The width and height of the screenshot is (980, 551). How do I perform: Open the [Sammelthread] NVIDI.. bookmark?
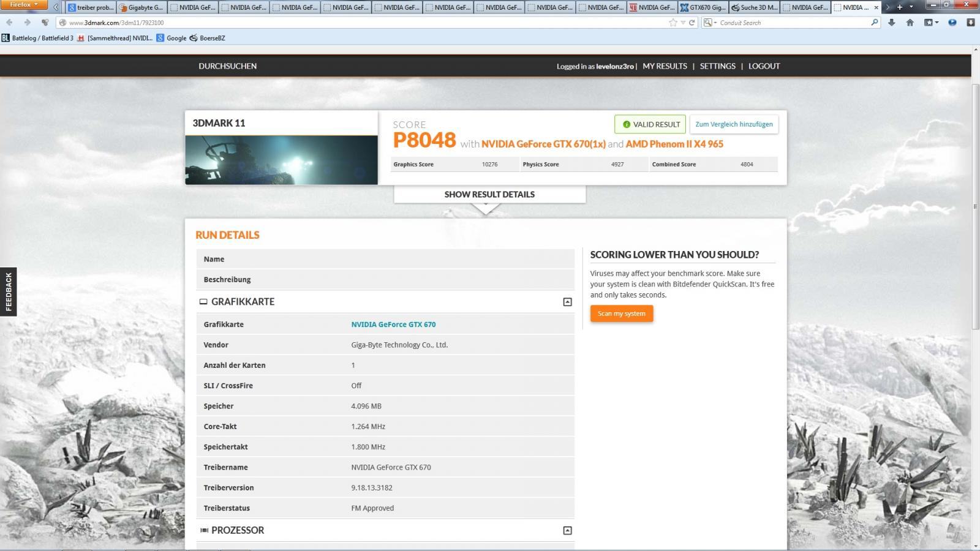coord(115,38)
